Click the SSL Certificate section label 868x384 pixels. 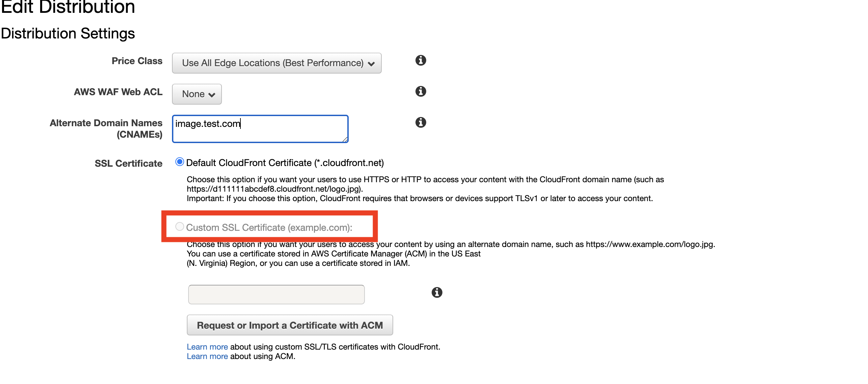click(x=128, y=164)
